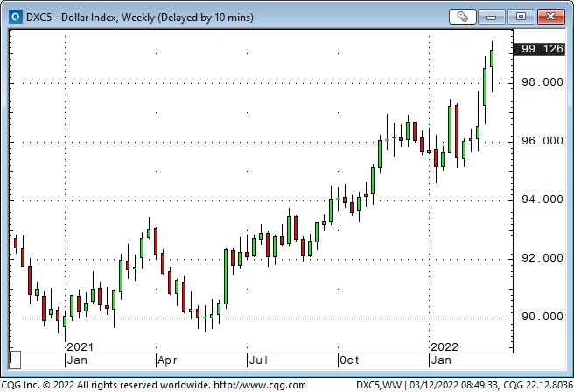574x392 pixels.
Task: Click the http://www.cqg.com text in the footer
Action: coord(260,385)
